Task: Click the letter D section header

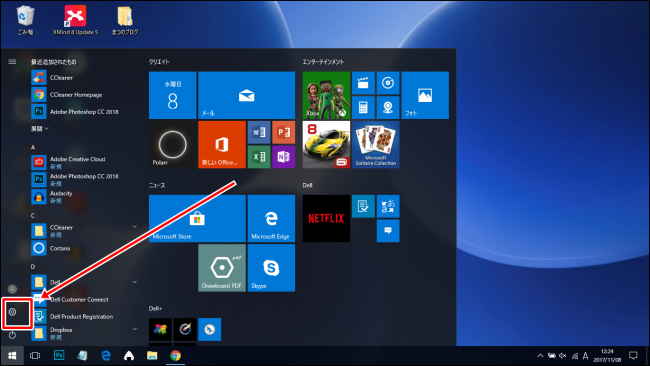Action: pos(33,267)
